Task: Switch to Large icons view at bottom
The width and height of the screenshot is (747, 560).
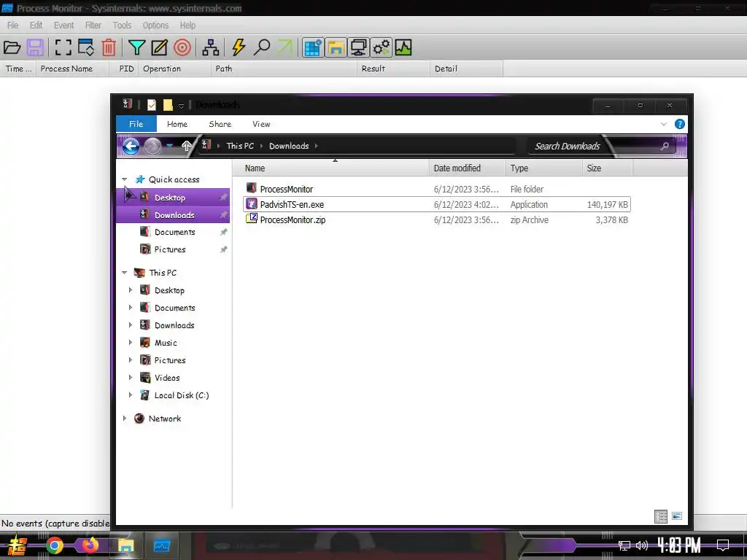Action: (677, 516)
